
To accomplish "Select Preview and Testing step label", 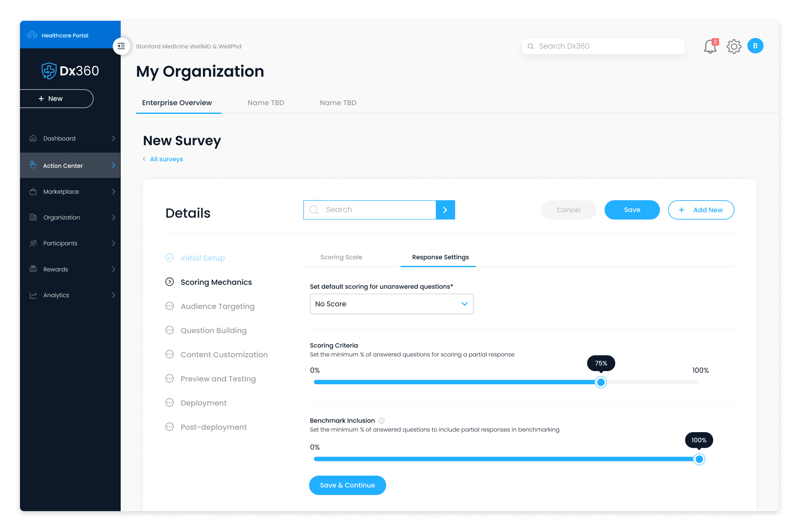I will [218, 379].
